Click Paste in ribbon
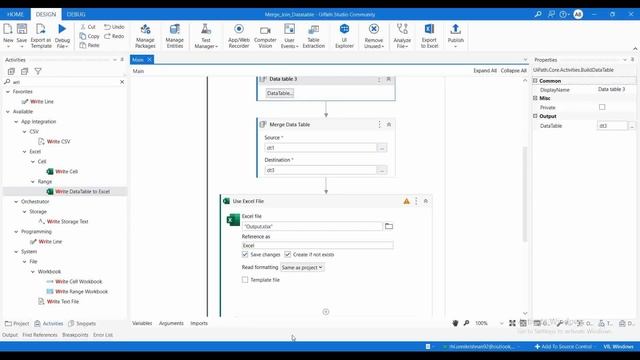Screen dimensions: 640x360 [x=89, y=45]
